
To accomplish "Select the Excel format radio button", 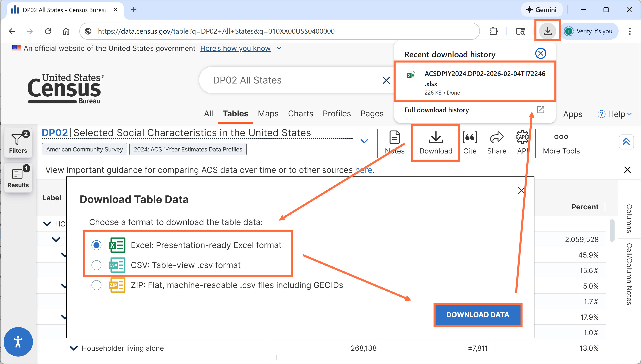I will click(96, 245).
